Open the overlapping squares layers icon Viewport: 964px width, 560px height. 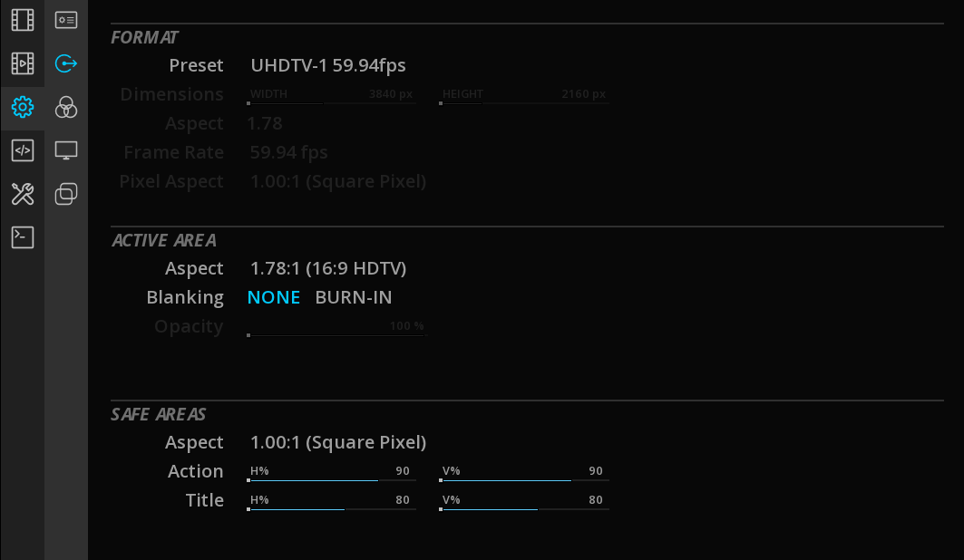pyautogui.click(x=66, y=194)
